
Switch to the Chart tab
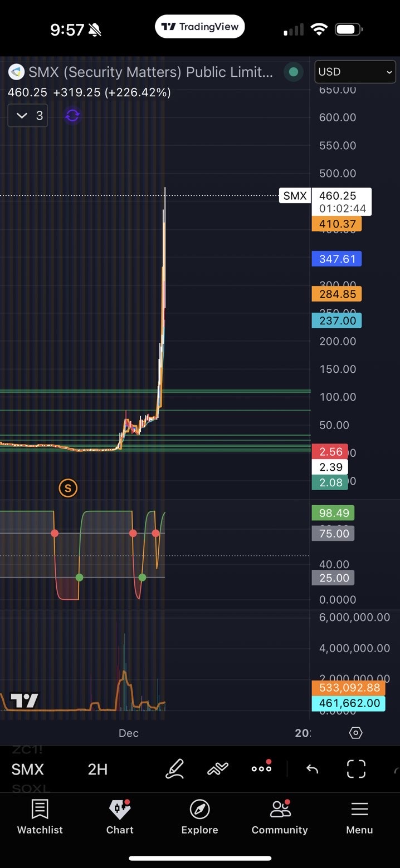pyautogui.click(x=120, y=816)
